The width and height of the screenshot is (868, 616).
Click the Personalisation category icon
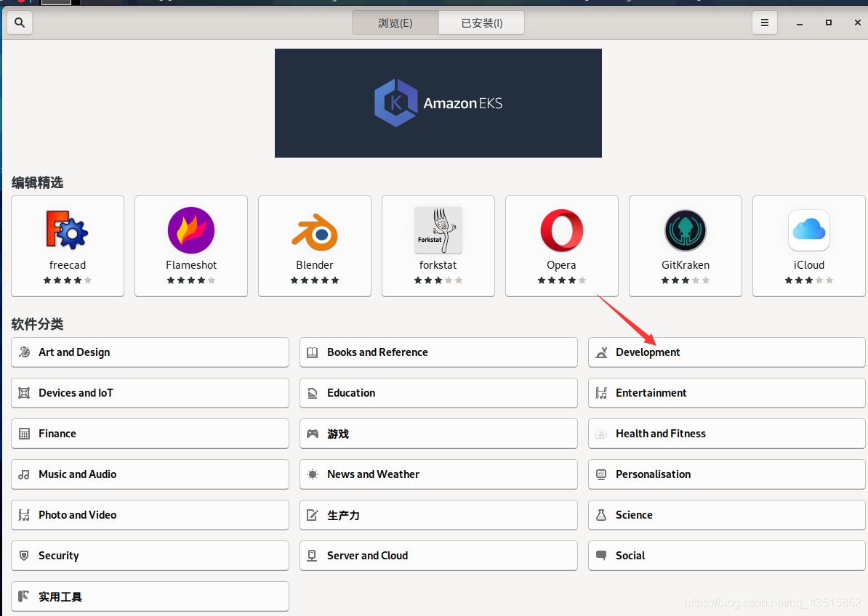(600, 474)
